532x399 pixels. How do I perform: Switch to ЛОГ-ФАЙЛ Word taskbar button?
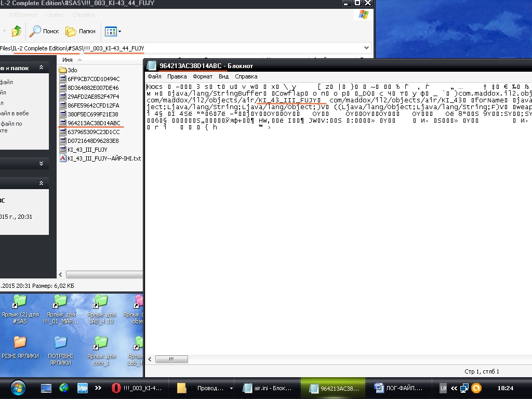point(398,388)
